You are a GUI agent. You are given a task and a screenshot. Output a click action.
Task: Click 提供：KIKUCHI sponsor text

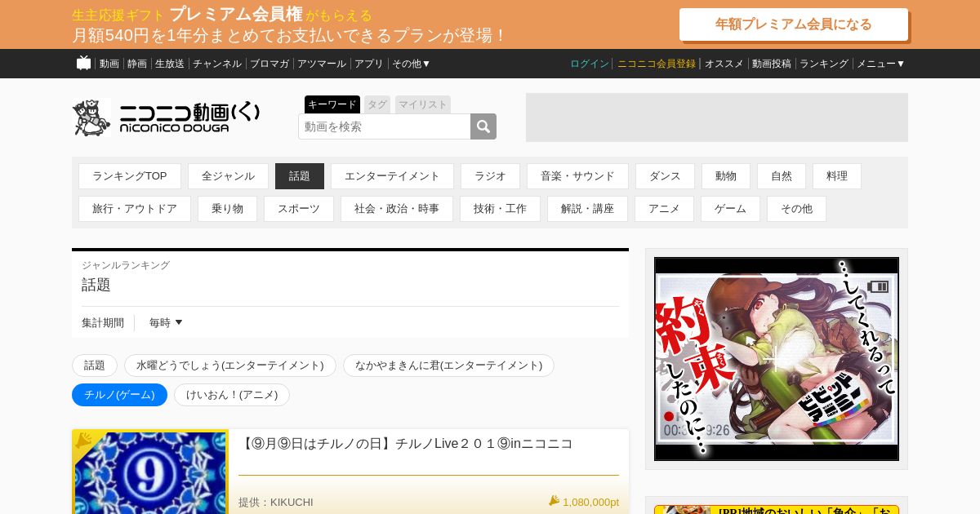276,502
